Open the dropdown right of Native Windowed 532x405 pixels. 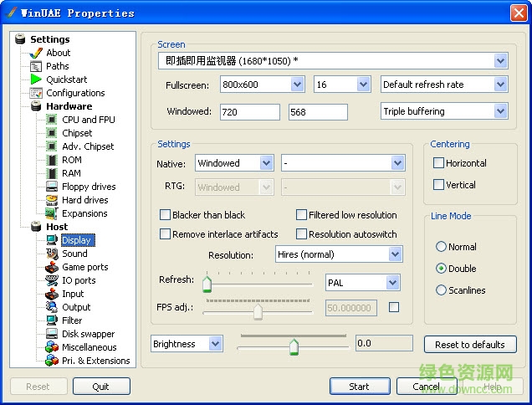click(x=397, y=163)
